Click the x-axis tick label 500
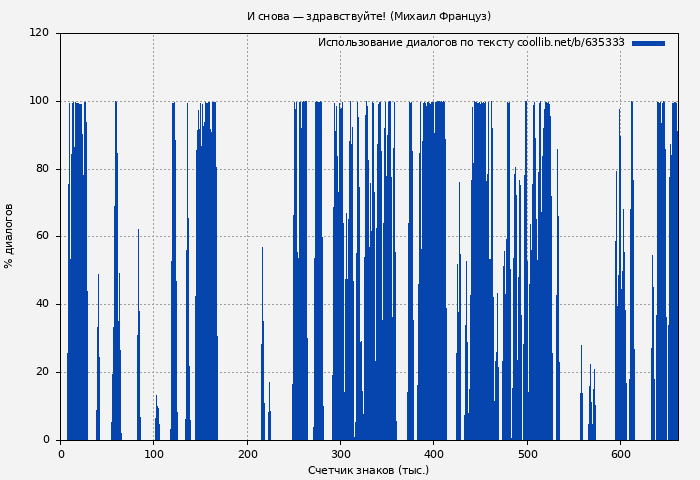700x480 pixels. (x=527, y=454)
